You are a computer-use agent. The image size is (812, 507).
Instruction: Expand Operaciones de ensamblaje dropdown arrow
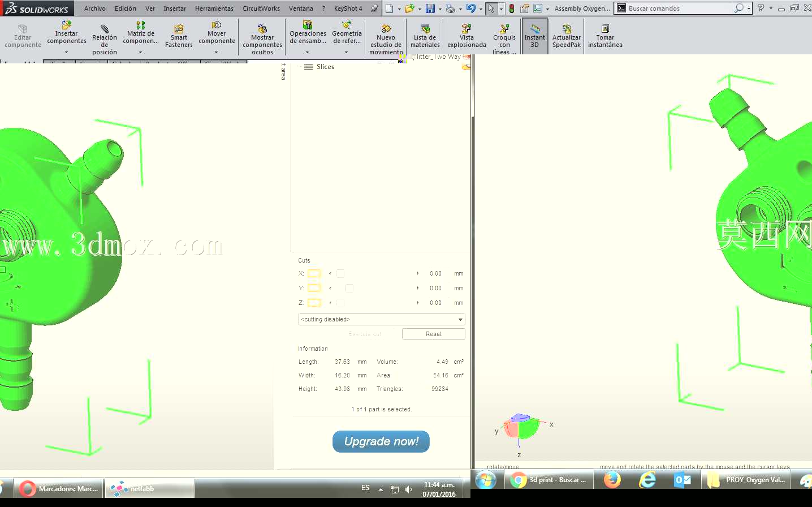pos(308,52)
